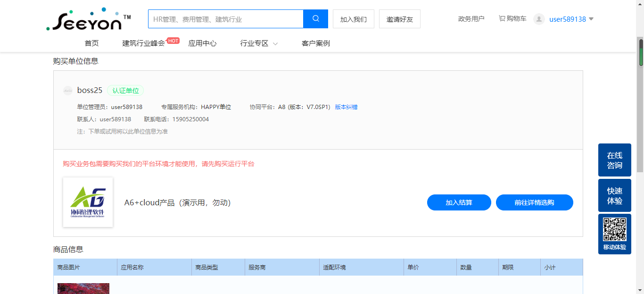This screenshot has width=644, height=294.
Task: Click the 认证单位 badge
Action: (125, 91)
